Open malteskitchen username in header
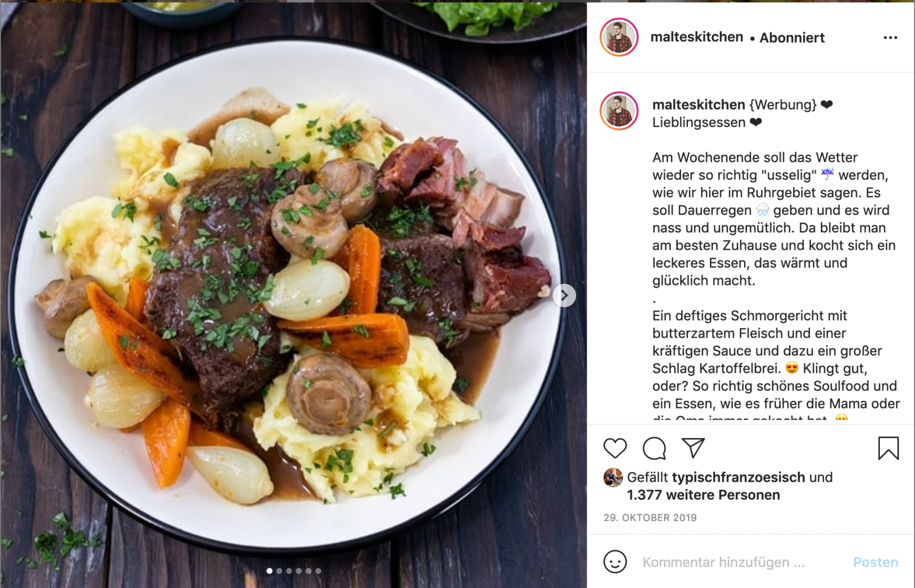Viewport: 915px width, 588px height. point(696,37)
